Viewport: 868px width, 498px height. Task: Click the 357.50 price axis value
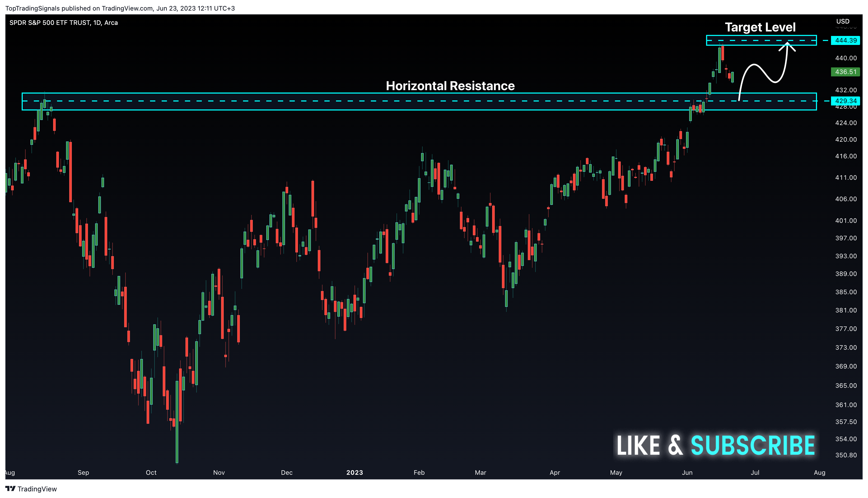pyautogui.click(x=846, y=422)
